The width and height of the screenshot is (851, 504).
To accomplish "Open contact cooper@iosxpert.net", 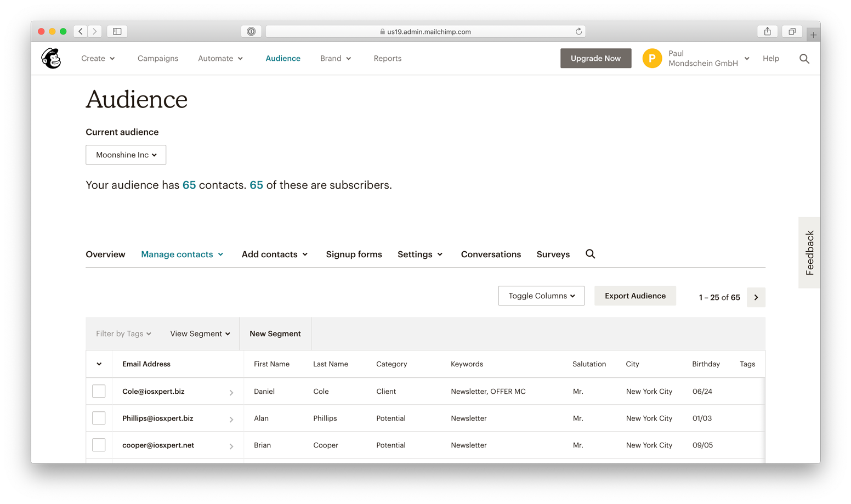I will pyautogui.click(x=158, y=445).
